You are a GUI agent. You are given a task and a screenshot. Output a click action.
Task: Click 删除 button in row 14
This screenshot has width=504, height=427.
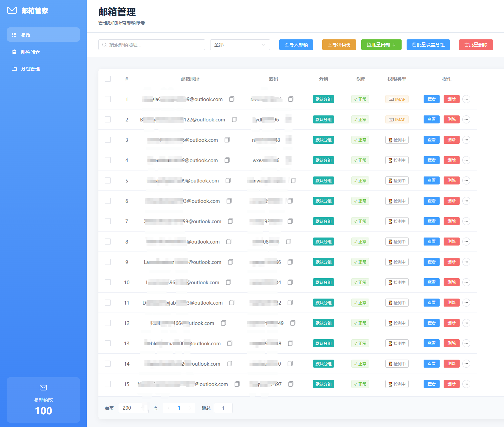coord(452,364)
